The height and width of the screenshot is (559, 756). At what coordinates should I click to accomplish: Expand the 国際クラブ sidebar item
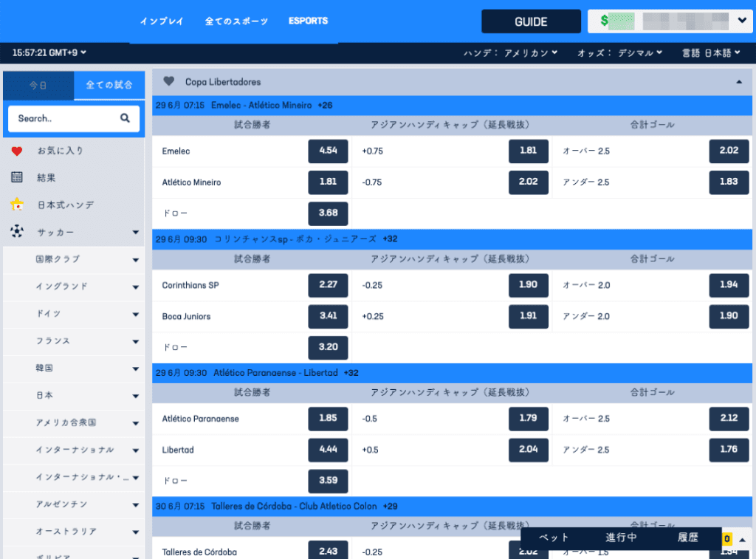point(136,260)
